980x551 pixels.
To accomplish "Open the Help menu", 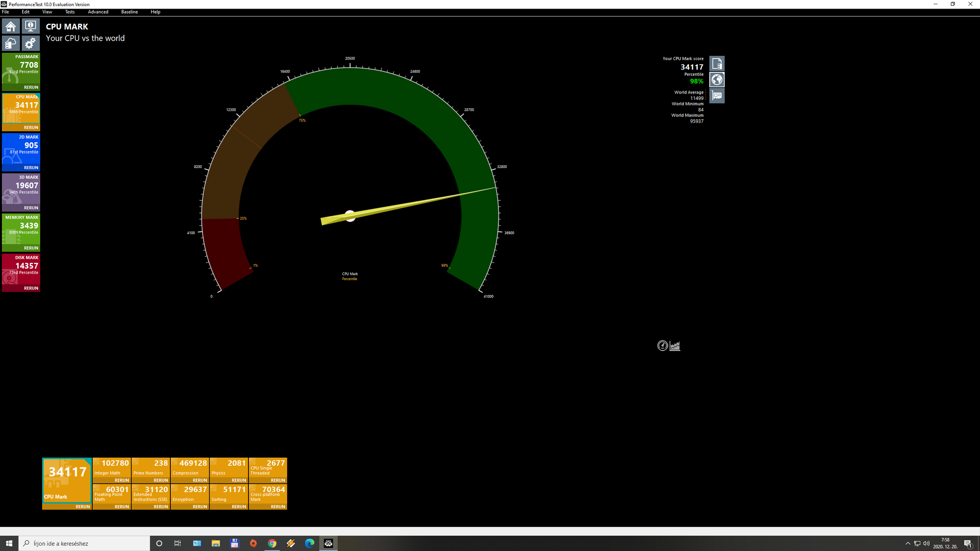I will point(155,12).
